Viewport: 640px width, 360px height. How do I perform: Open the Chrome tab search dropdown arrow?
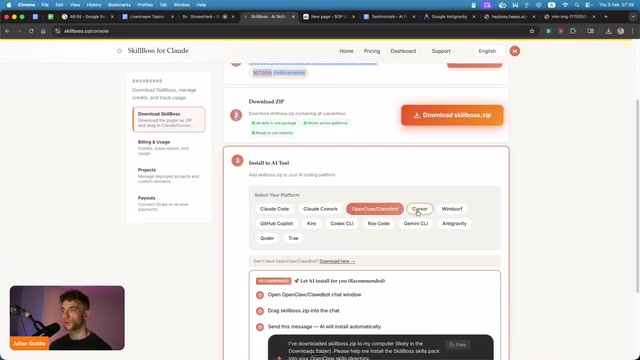[633, 17]
